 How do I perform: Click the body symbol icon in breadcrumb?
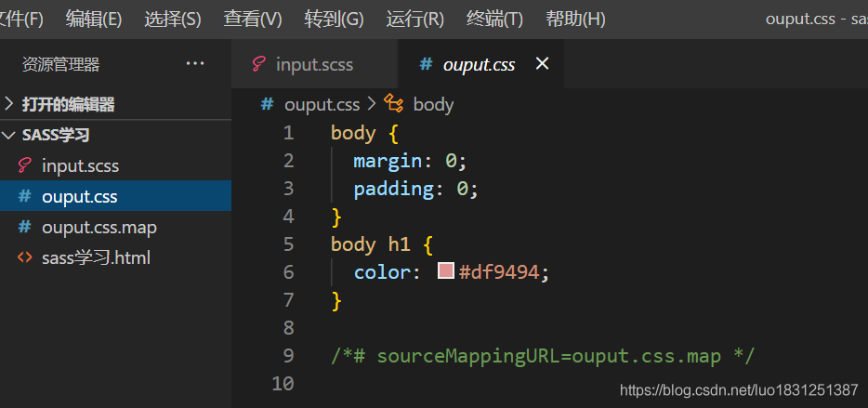(x=394, y=104)
